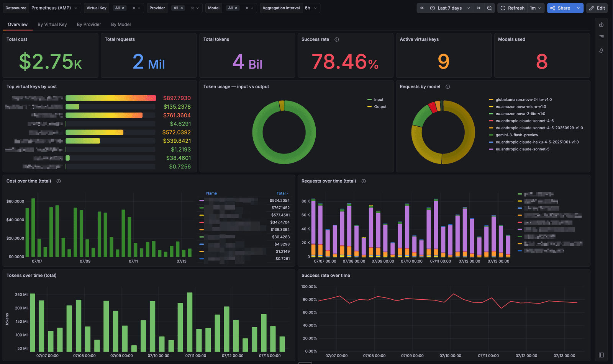This screenshot has height=364, width=613.
Task: Clear all Provider filter values
Action: pyautogui.click(x=192, y=8)
